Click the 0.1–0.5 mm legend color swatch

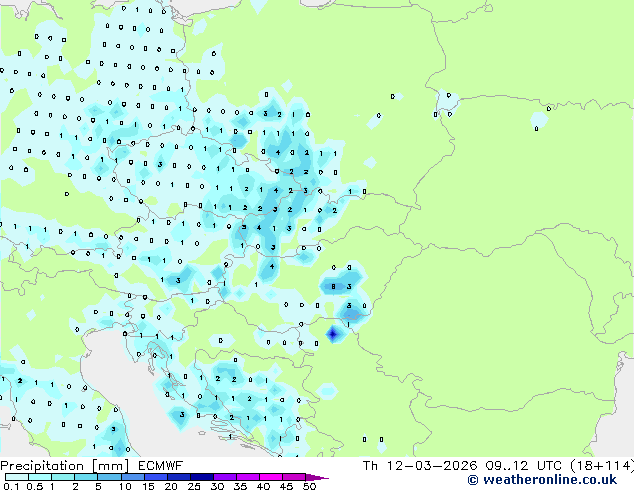[x=17, y=477]
